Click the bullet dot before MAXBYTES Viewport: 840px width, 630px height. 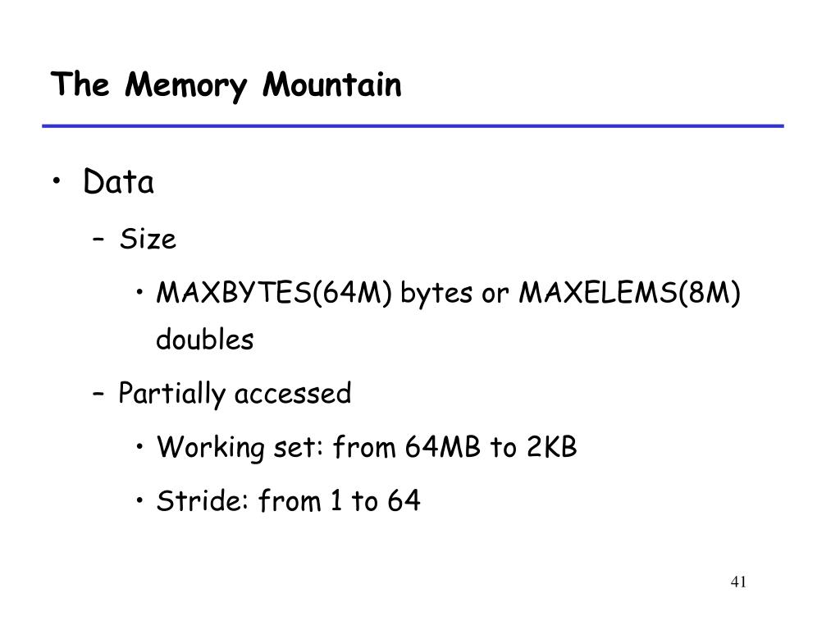click(x=139, y=293)
